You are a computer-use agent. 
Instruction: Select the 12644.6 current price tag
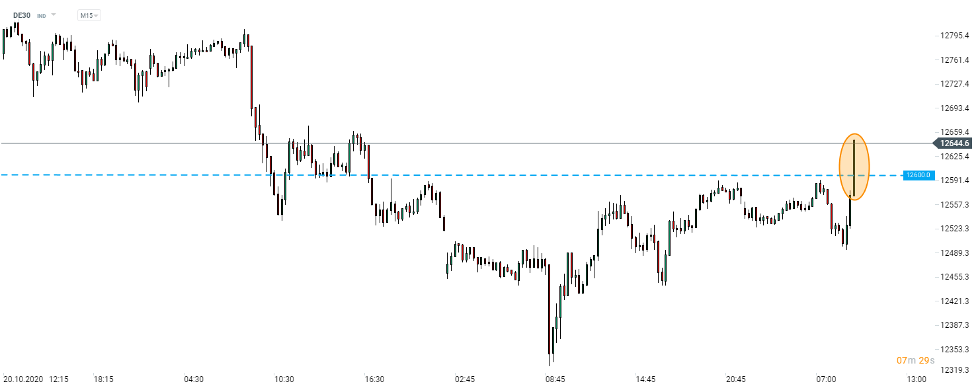pos(954,143)
